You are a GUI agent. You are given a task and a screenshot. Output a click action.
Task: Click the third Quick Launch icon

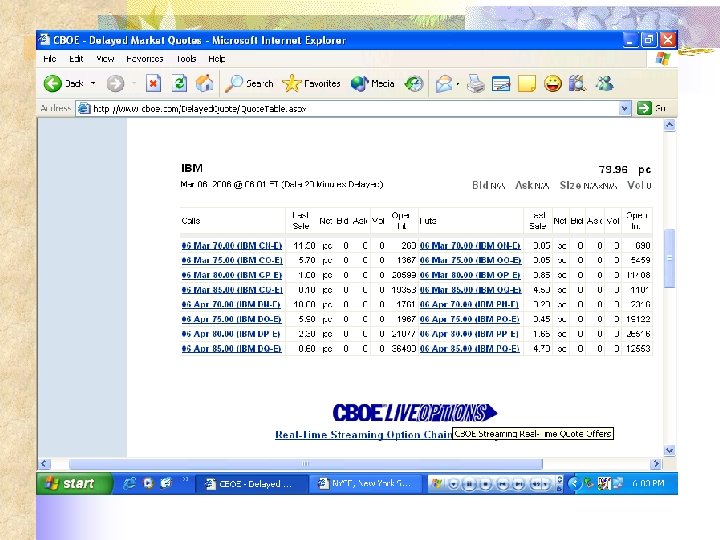pyautogui.click(x=166, y=483)
